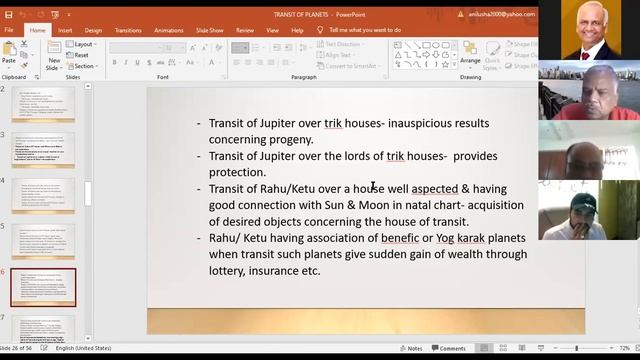
Task: Toggle Center paragraph alignment
Action: pos(248,62)
